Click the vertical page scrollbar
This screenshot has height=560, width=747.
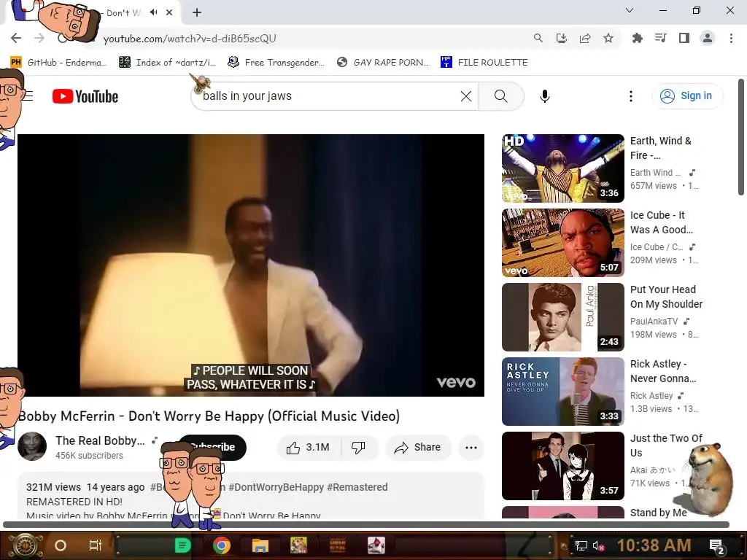point(741,137)
